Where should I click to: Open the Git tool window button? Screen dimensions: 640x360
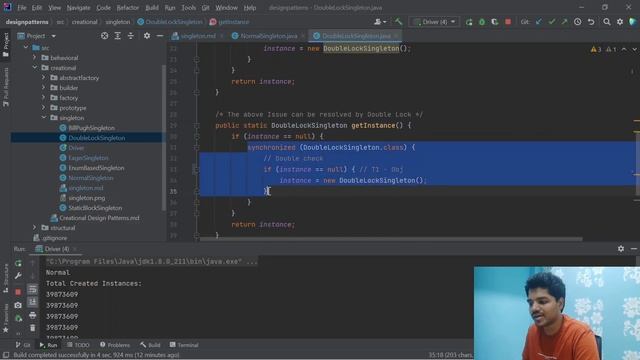click(23, 345)
